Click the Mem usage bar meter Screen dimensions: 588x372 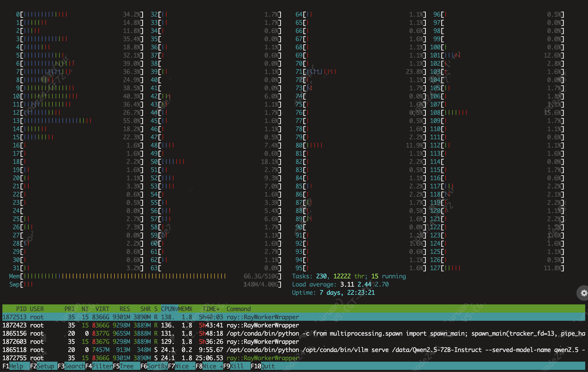[125, 276]
